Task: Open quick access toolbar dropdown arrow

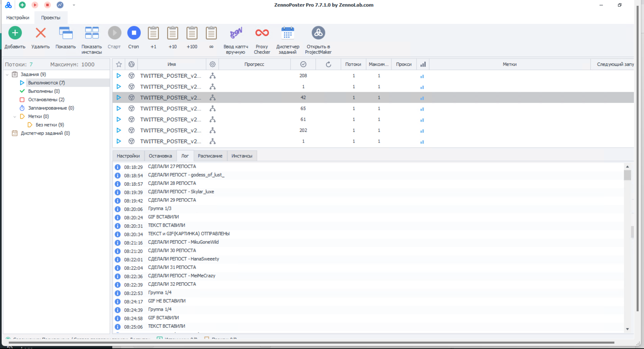Action: (74, 5)
